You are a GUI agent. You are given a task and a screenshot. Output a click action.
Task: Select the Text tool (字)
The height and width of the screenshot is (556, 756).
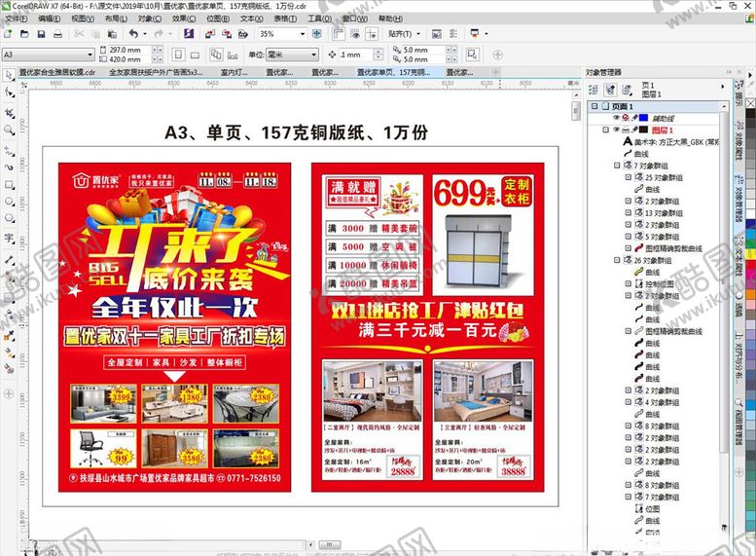[x=9, y=239]
